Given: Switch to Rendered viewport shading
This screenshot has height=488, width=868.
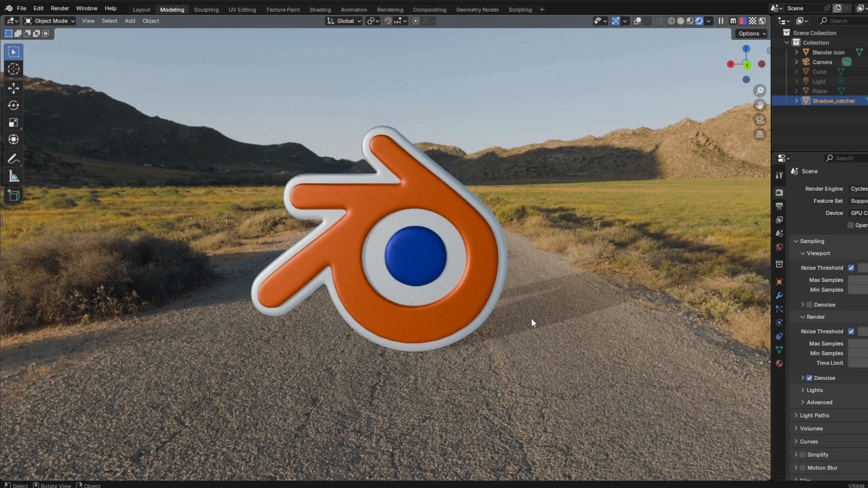Looking at the screenshot, I should pos(699,21).
